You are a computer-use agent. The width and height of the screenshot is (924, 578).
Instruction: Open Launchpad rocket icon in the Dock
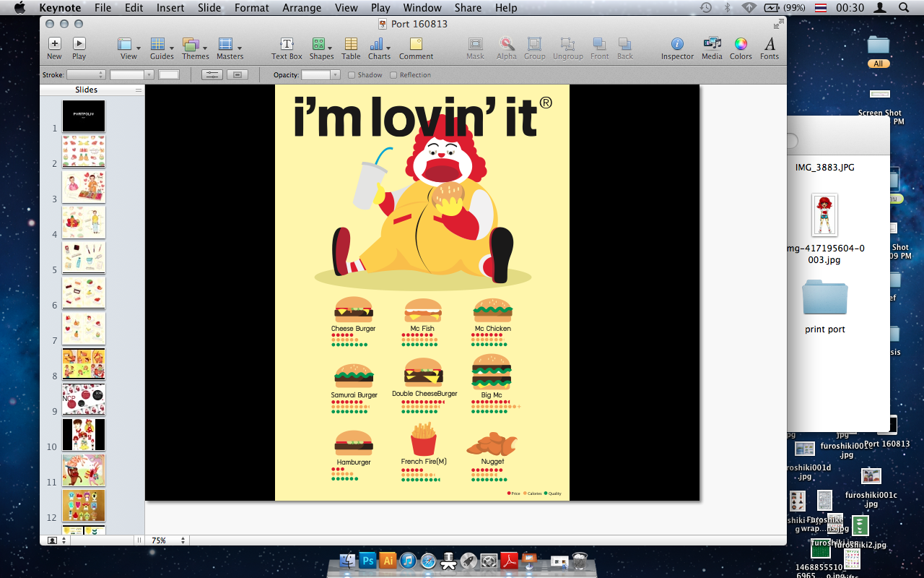pos(468,560)
